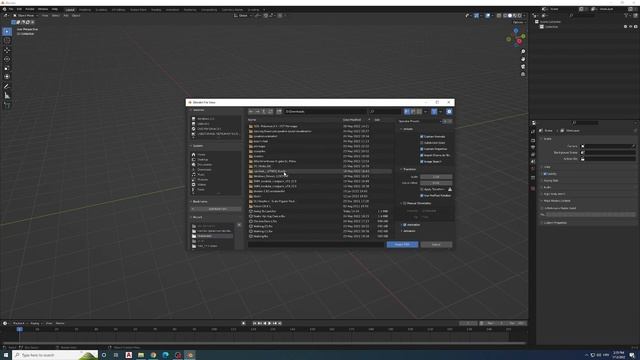Image resolution: width=640 pixels, height=360 pixels.
Task: Toggle Custom Normals checkbox
Action: (x=422, y=137)
